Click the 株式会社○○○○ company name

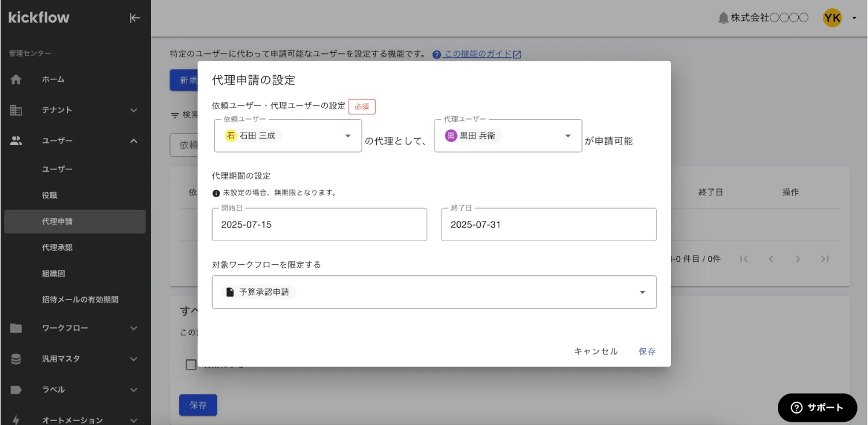coord(769,19)
